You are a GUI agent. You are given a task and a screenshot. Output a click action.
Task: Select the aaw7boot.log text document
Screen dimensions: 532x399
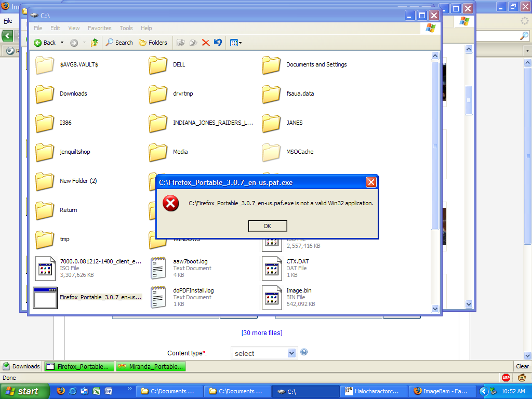(181, 268)
